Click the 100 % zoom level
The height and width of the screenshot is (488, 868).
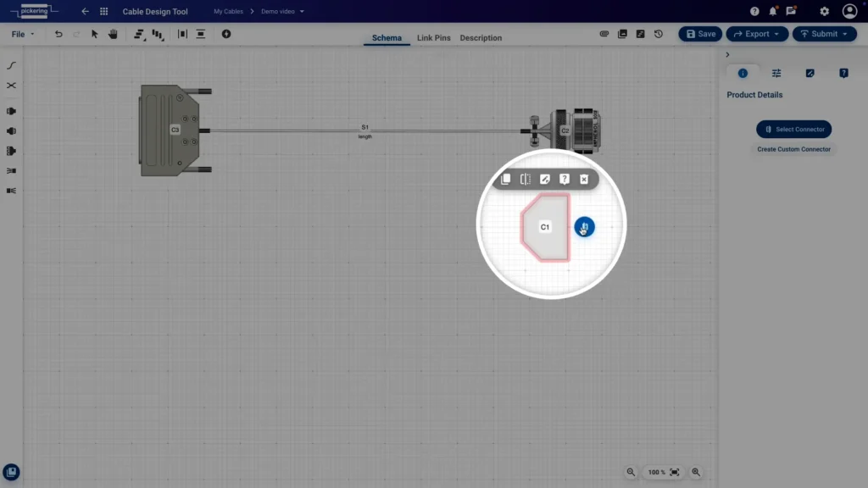click(x=657, y=473)
